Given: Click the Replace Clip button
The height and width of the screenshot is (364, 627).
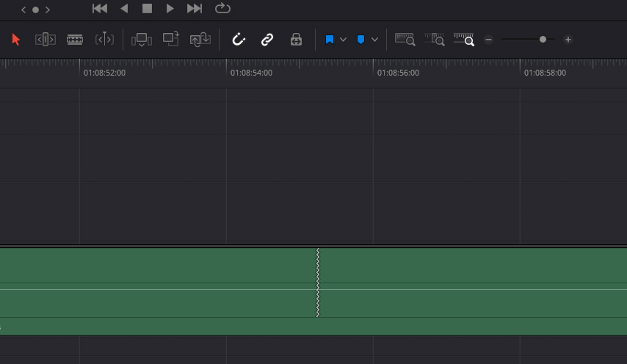Looking at the screenshot, I should click(x=200, y=40).
